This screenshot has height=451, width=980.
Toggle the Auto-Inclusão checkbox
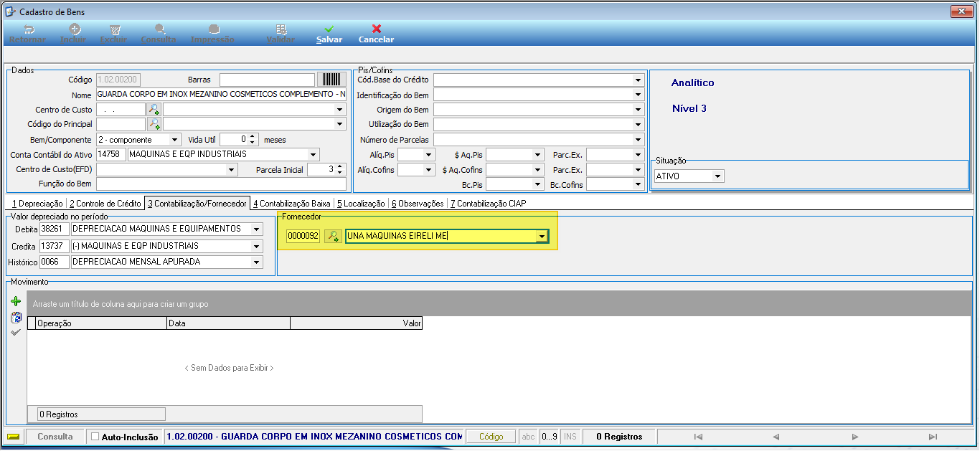pyautogui.click(x=95, y=437)
